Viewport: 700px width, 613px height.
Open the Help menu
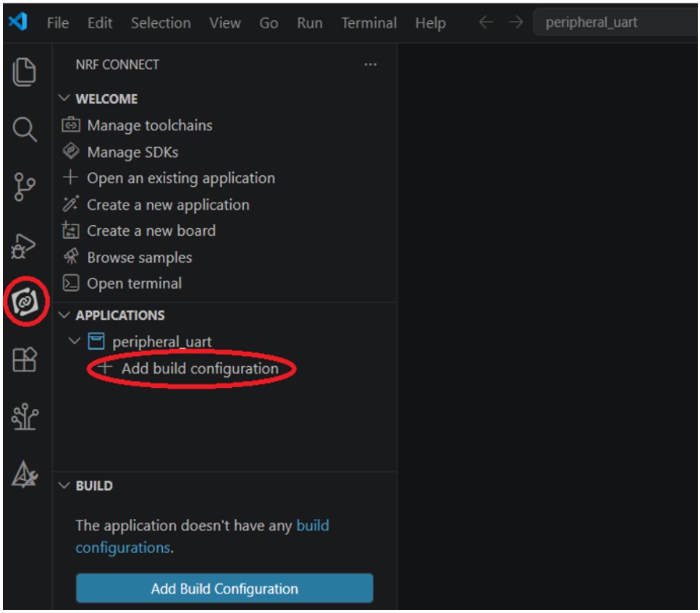[x=431, y=22]
